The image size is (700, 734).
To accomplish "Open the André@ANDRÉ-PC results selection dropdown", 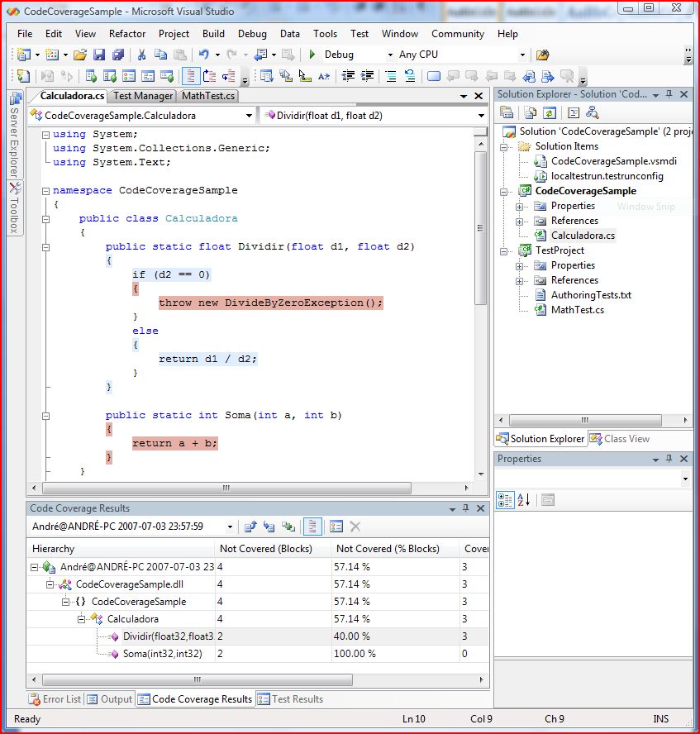I will [230, 527].
